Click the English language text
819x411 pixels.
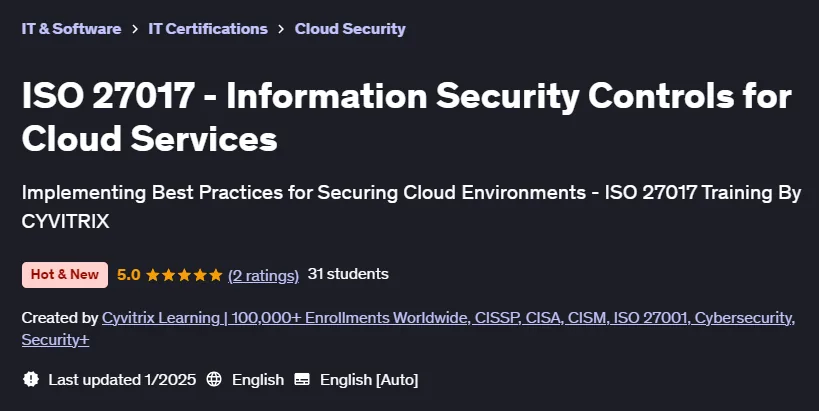(258, 380)
